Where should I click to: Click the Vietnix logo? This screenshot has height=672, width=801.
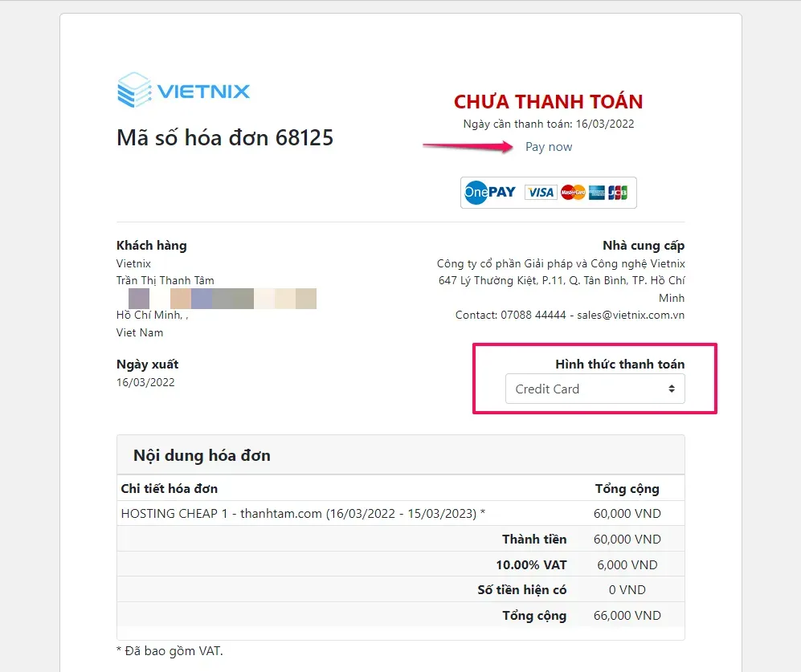(183, 90)
